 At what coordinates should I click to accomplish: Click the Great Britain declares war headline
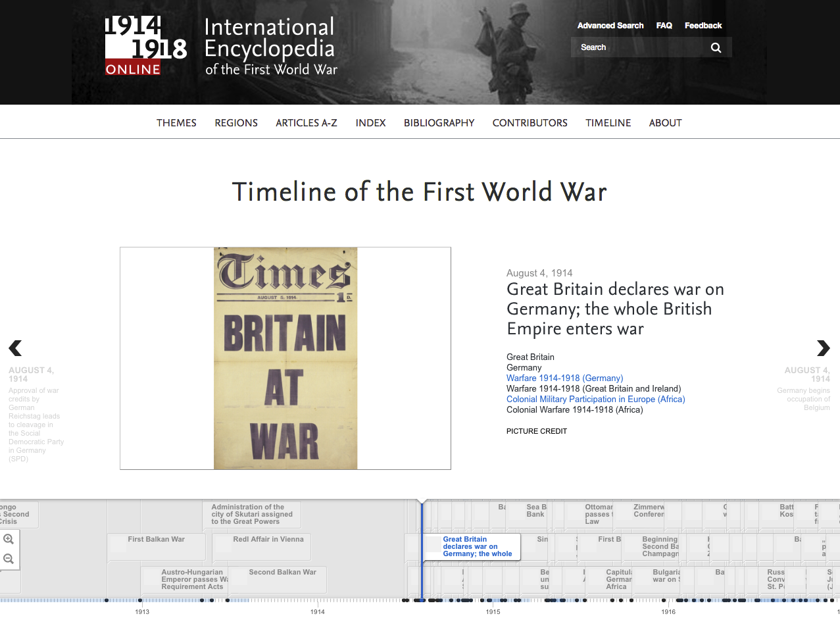click(x=615, y=309)
